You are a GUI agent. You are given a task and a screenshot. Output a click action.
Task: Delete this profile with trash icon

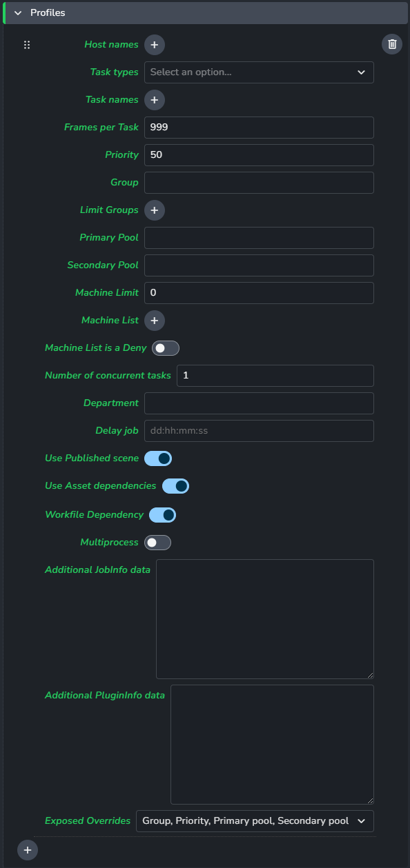tap(392, 44)
